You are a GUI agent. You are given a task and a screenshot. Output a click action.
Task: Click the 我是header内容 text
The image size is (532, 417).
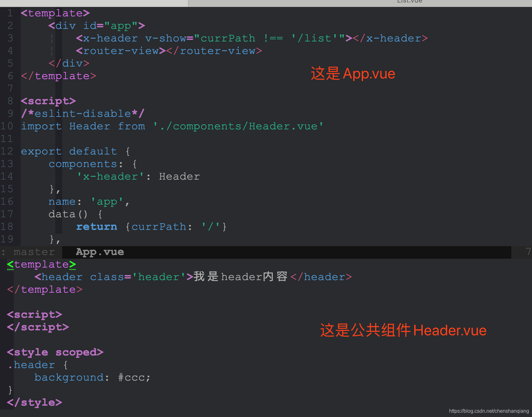click(241, 277)
